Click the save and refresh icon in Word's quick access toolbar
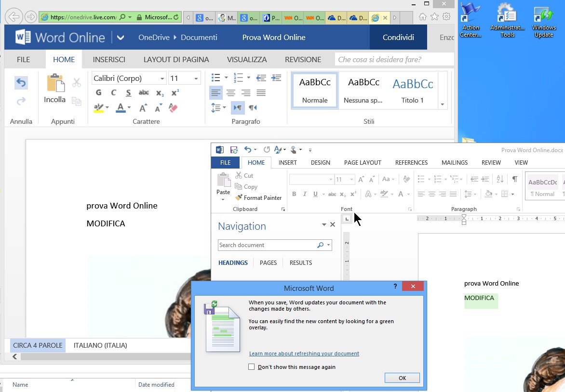This screenshot has height=392, width=565. coord(234,150)
